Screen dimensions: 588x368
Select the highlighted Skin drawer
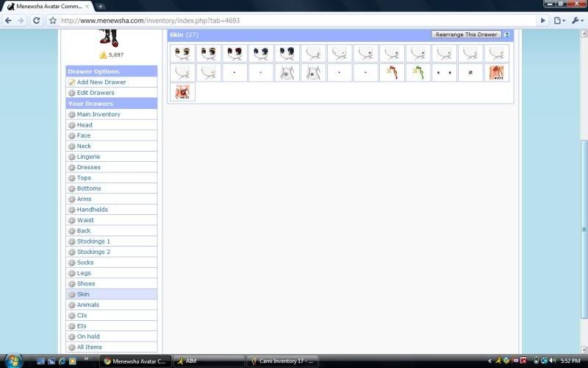coord(112,294)
